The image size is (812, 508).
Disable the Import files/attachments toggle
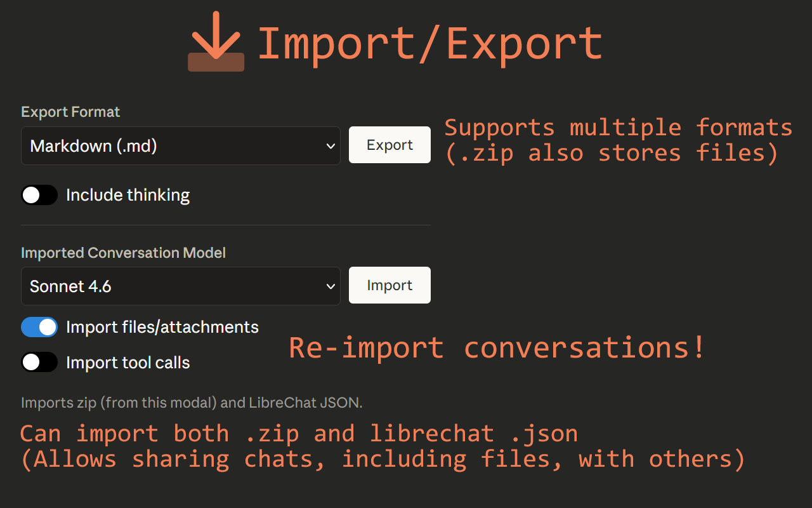click(39, 327)
